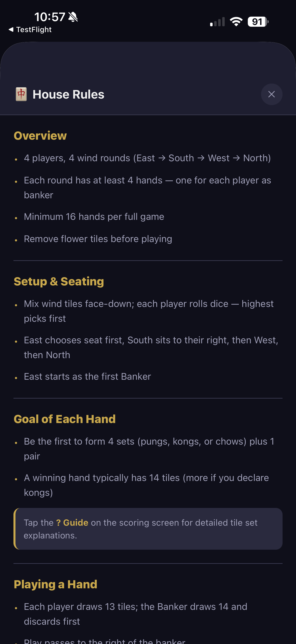This screenshot has width=296, height=644.
Task: Tap the House Rules title
Action: coord(68,95)
